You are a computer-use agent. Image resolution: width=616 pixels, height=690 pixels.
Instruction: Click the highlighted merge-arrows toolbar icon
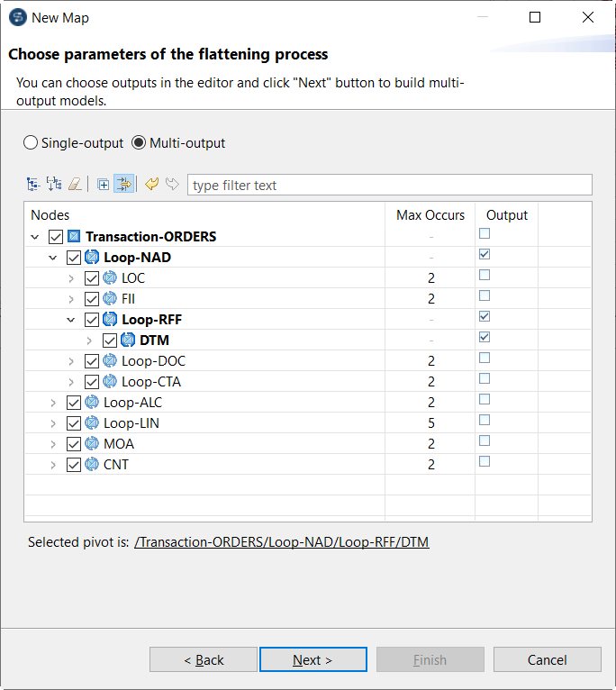point(123,185)
